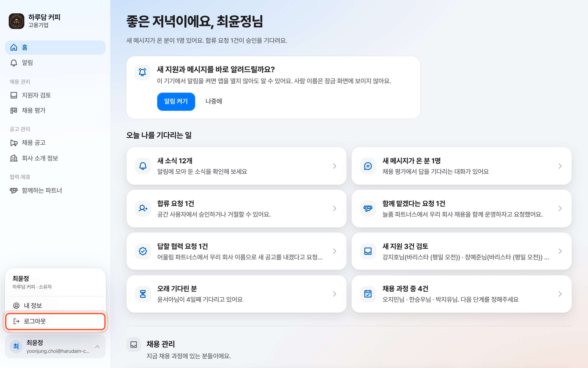588x368 pixels.
Task: Open chevron on 합류 요청 1건 card
Action: [335, 209]
